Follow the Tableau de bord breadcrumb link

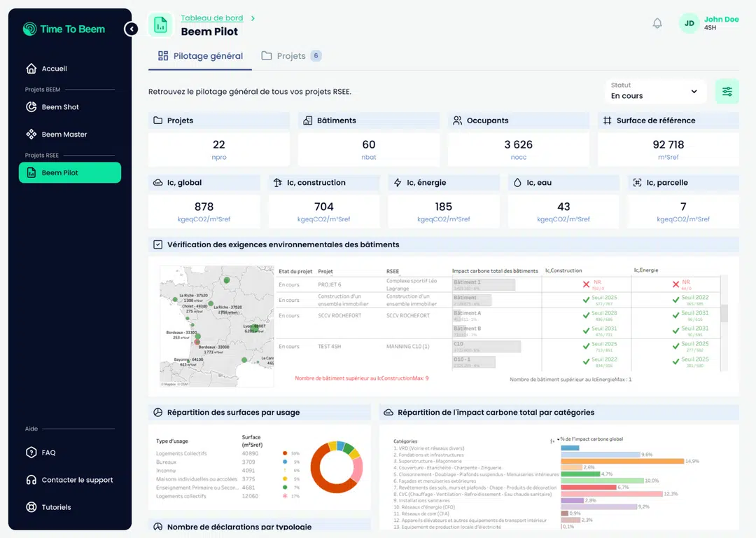(211, 18)
